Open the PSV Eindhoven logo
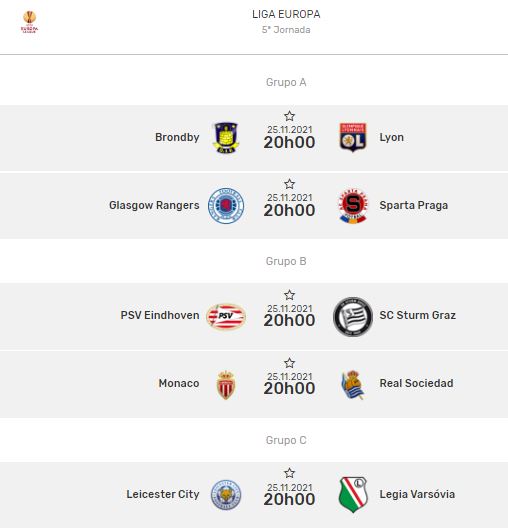 click(226, 316)
